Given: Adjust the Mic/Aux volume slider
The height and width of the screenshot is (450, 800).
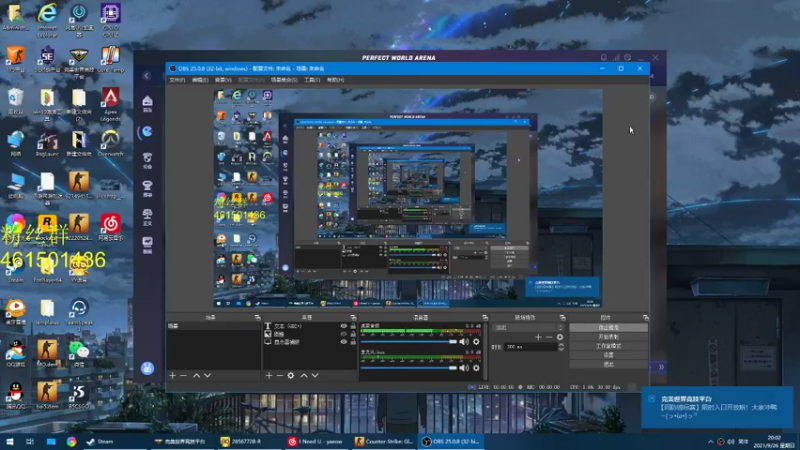Looking at the screenshot, I should 409,368.
